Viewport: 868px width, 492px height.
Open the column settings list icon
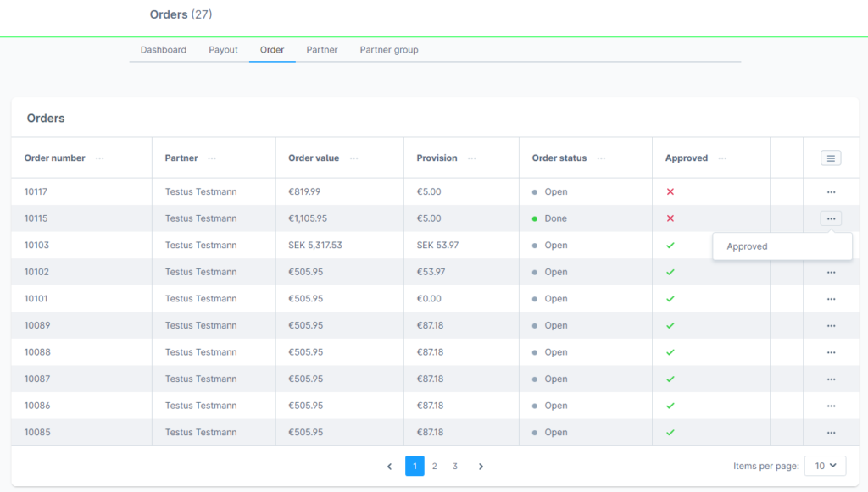[x=831, y=158]
